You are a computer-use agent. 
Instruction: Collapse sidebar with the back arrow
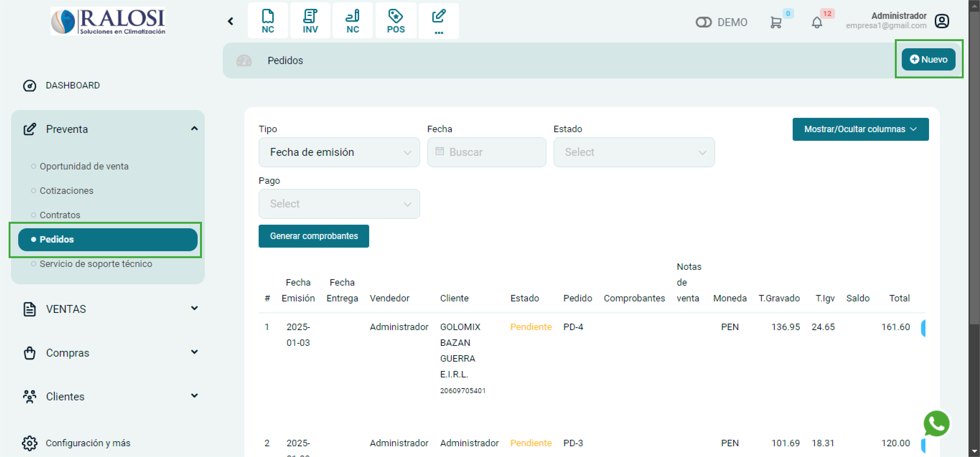pos(231,21)
